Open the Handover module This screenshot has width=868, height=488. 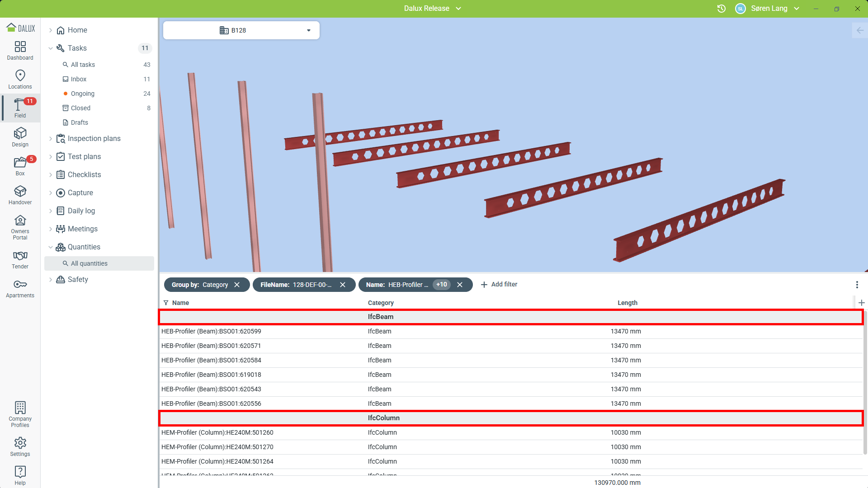(20, 195)
